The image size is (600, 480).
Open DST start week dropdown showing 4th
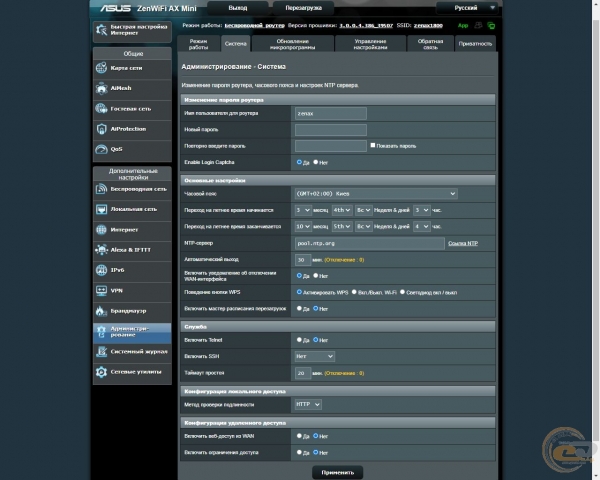coord(342,210)
